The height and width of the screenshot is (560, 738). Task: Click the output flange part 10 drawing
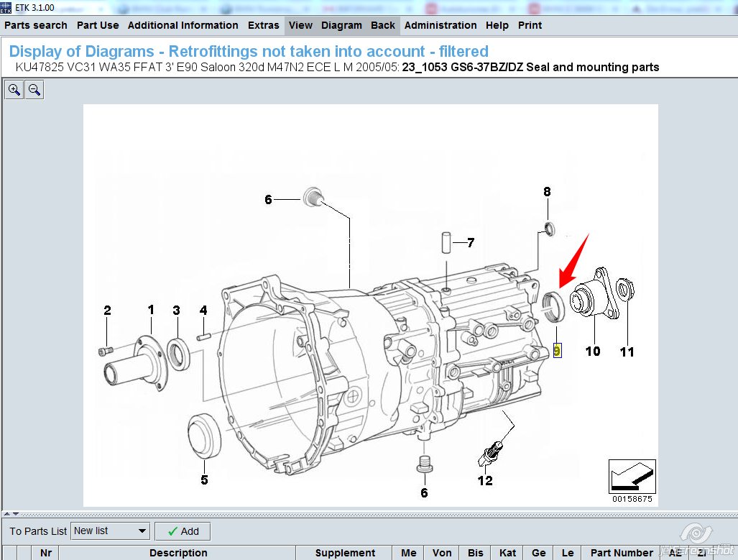click(594, 293)
